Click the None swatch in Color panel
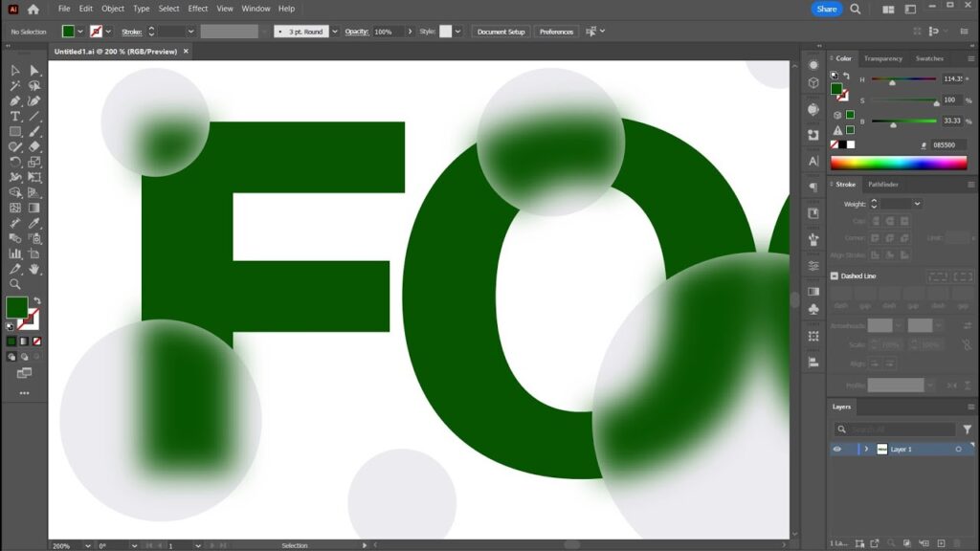 [835, 144]
